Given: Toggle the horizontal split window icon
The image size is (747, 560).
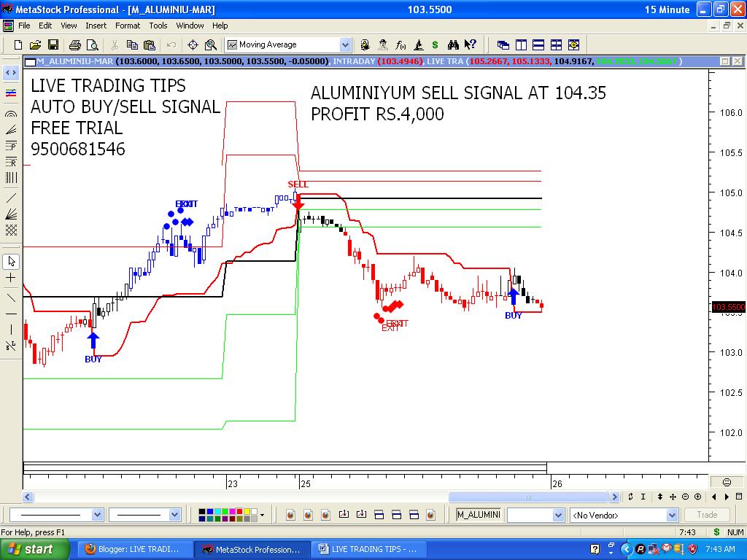Looking at the screenshot, I should (538, 44).
